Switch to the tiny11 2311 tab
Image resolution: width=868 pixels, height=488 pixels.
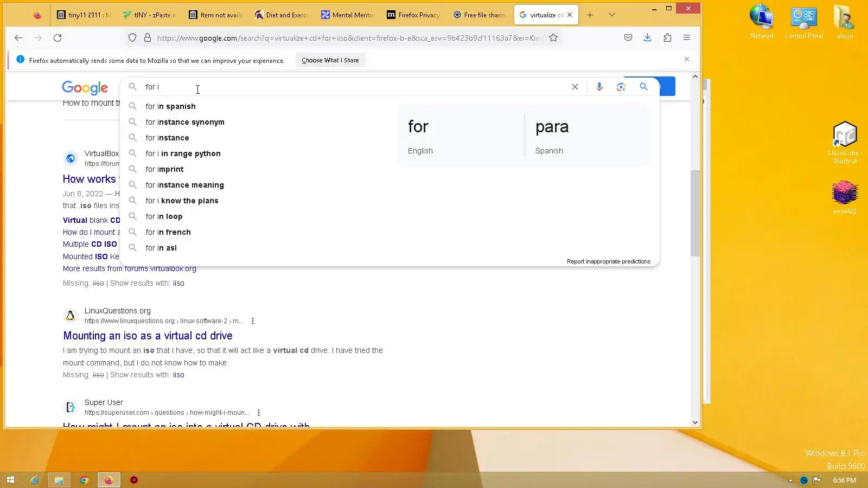point(84,15)
